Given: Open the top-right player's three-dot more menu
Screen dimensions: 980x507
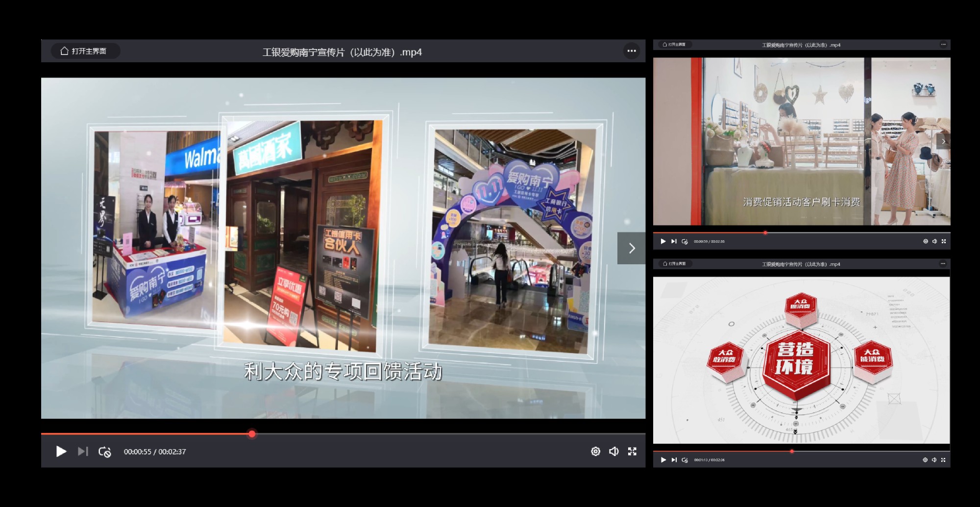Looking at the screenshot, I should (x=943, y=45).
